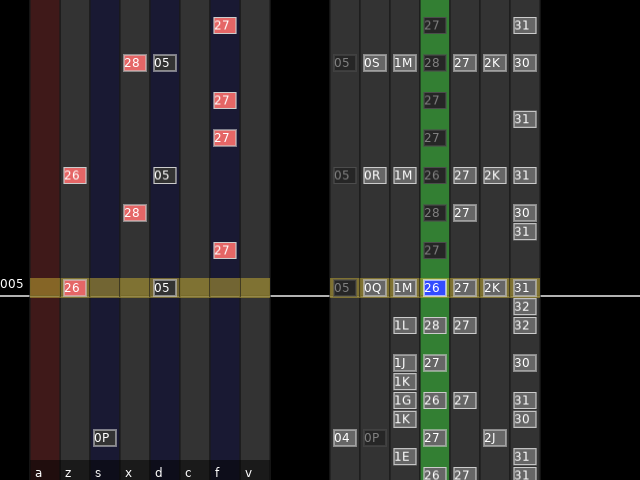This screenshot has width=640, height=480.
Task: Click the 0S note block
Action: point(374,63)
